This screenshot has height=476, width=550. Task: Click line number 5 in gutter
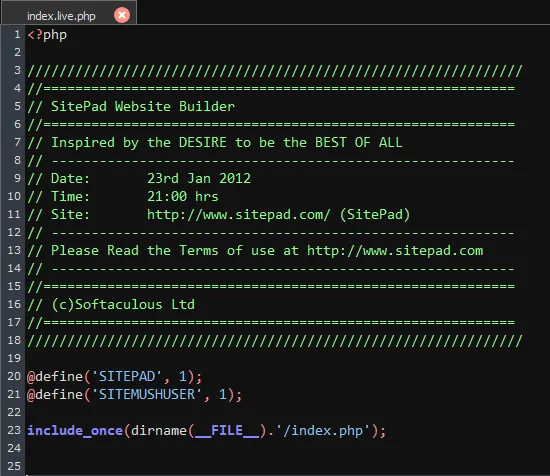pos(17,106)
